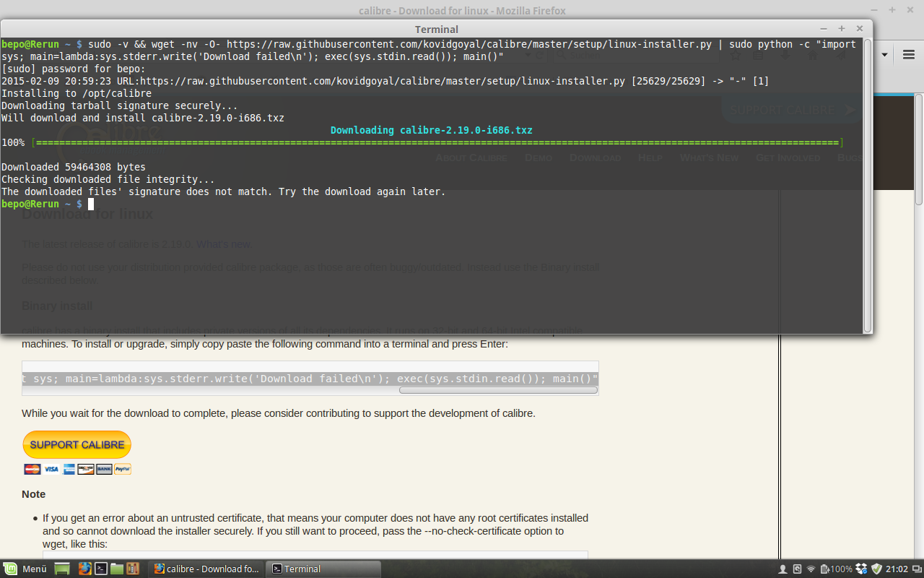Open the Firefox hamburger menu
This screenshot has height=578, width=924.
pos(908,54)
